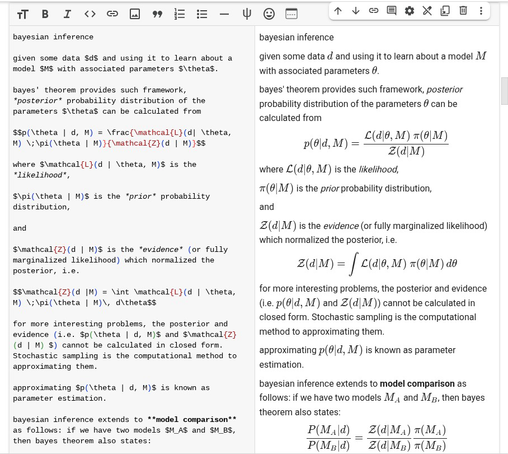Click italic 'posterior' in the preview
508x454 pixels.
point(445,90)
